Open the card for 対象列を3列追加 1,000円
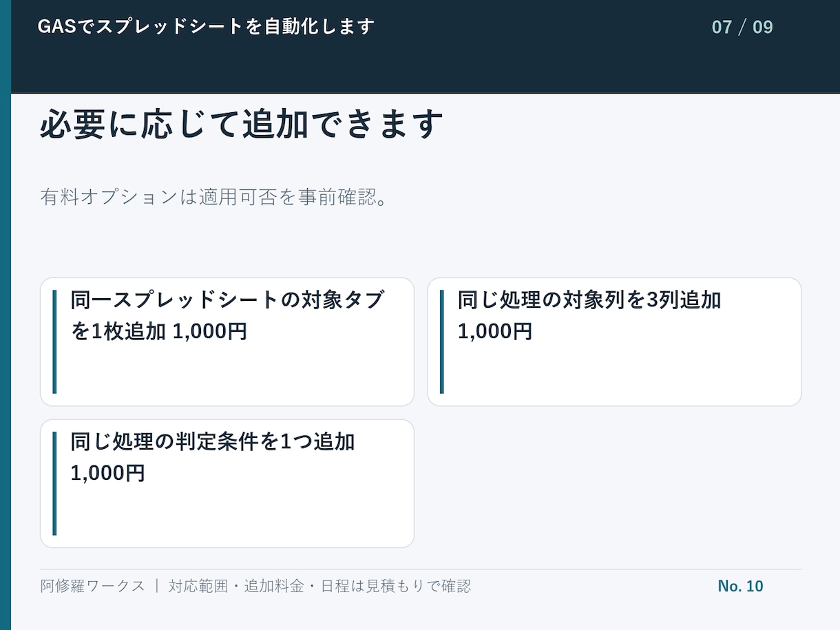 click(614, 342)
